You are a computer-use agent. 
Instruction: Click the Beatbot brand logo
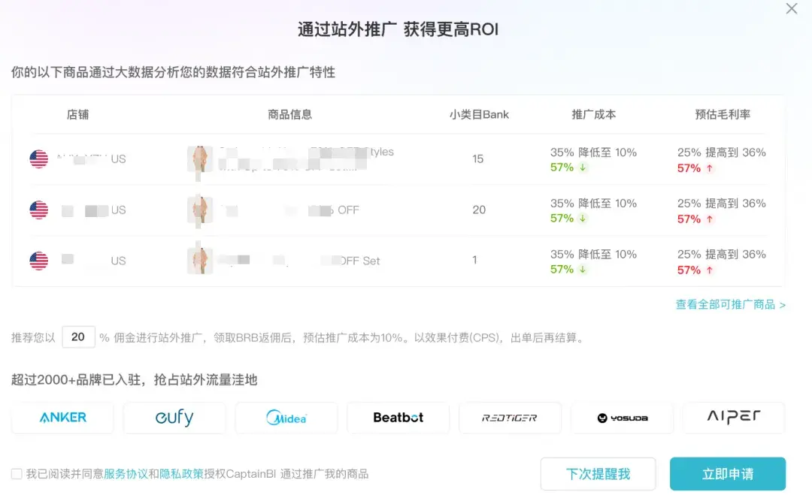tap(398, 418)
